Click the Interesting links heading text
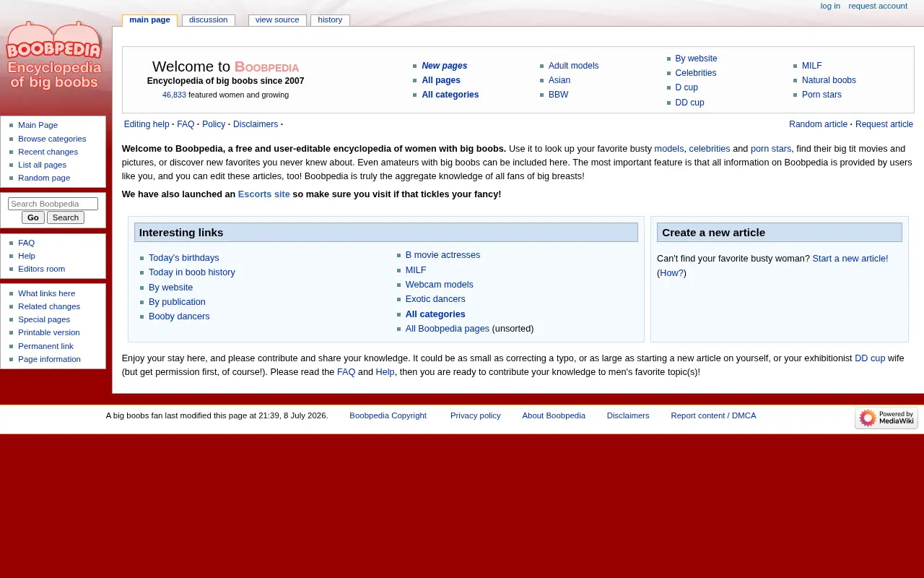The image size is (924, 578). point(181,233)
